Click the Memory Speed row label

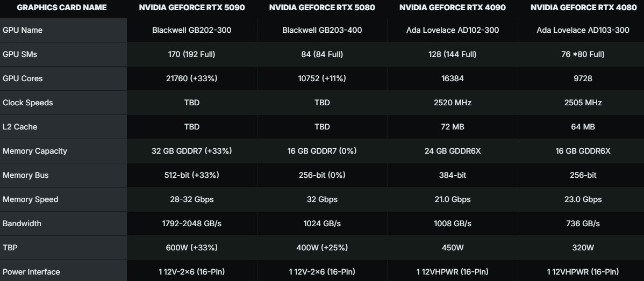click(x=31, y=199)
